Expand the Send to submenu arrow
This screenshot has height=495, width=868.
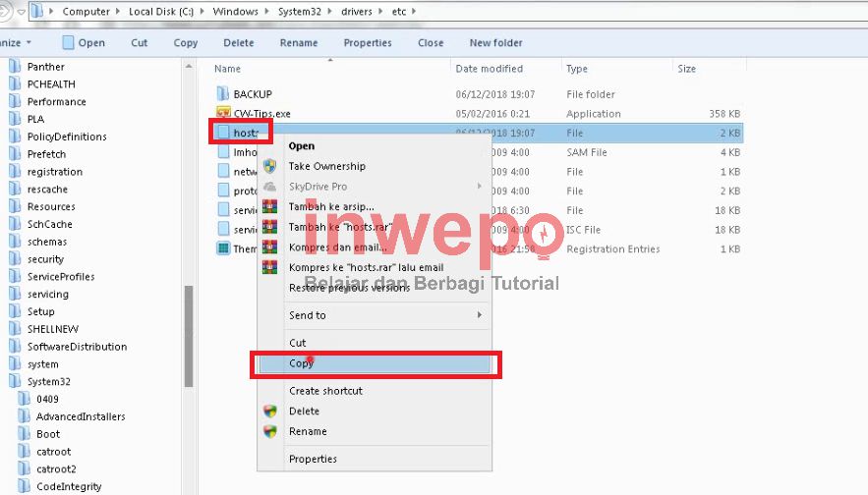(480, 314)
